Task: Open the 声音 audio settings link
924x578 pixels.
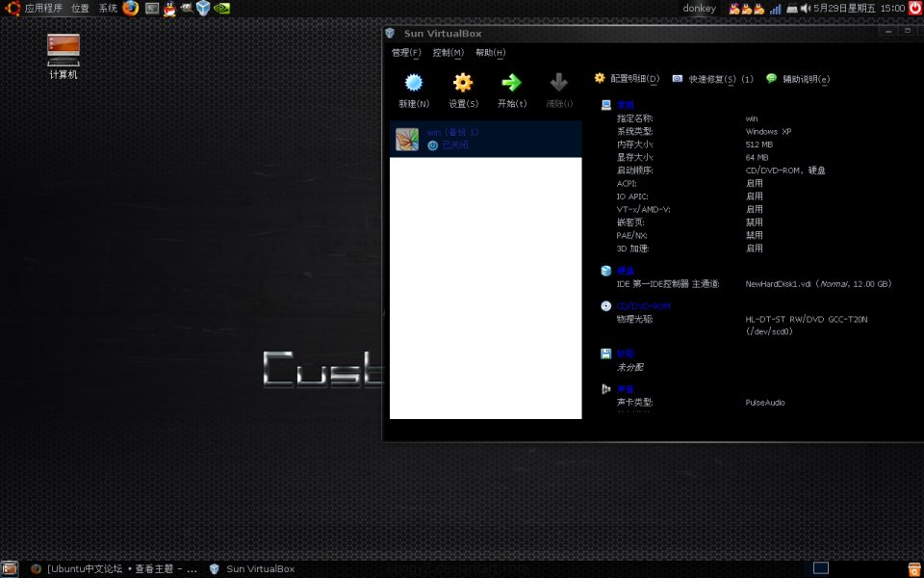Action: pos(626,389)
